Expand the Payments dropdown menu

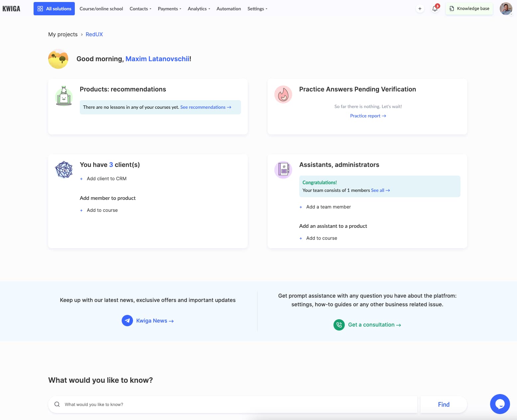point(169,9)
